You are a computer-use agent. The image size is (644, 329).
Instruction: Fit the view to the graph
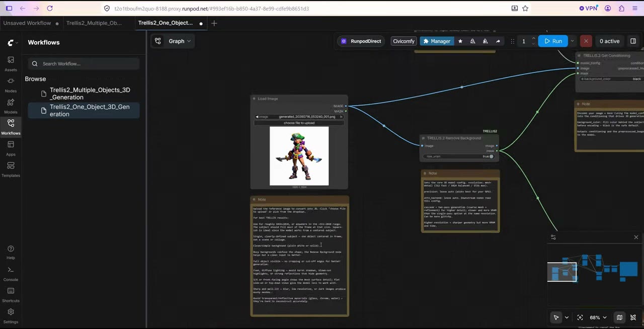tap(580, 317)
